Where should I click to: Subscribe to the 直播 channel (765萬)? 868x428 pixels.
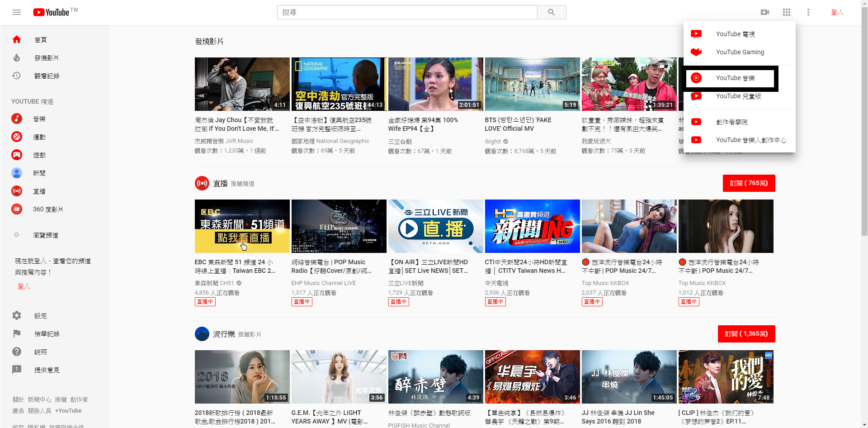click(x=749, y=183)
